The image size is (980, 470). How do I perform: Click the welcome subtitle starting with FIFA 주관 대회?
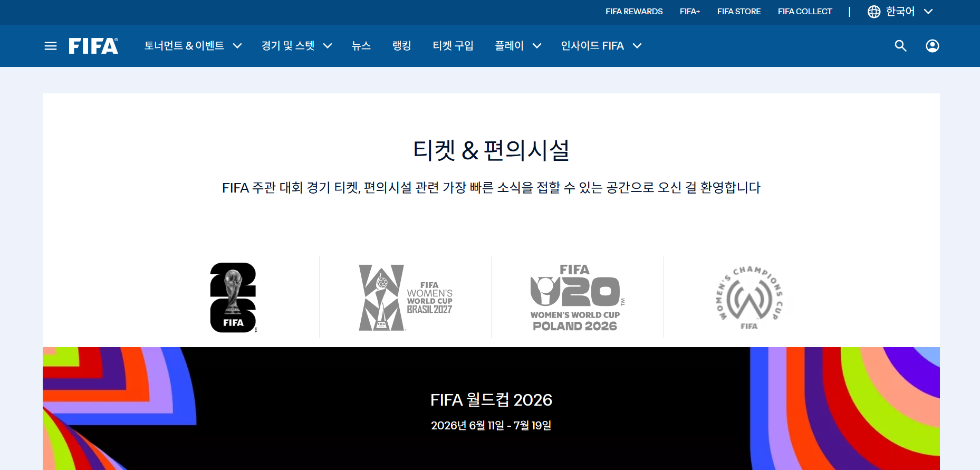click(491, 188)
